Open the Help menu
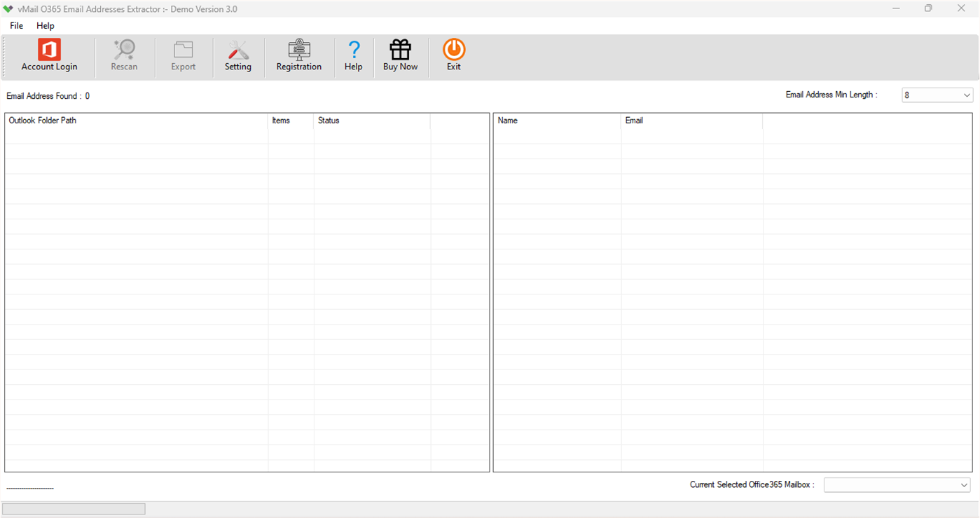Viewport: 980px width, 518px height. 45,25
